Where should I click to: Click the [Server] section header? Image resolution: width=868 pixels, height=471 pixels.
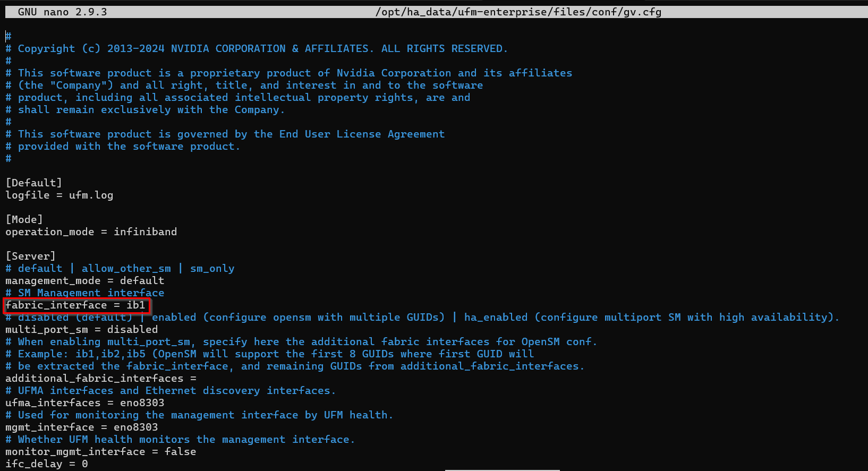click(30, 256)
